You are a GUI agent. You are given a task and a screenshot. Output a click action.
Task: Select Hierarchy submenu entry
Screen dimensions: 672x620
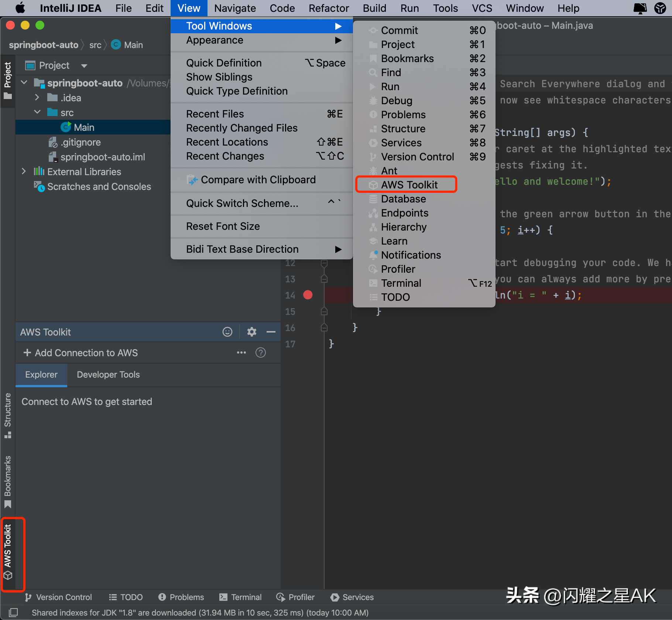424,227
